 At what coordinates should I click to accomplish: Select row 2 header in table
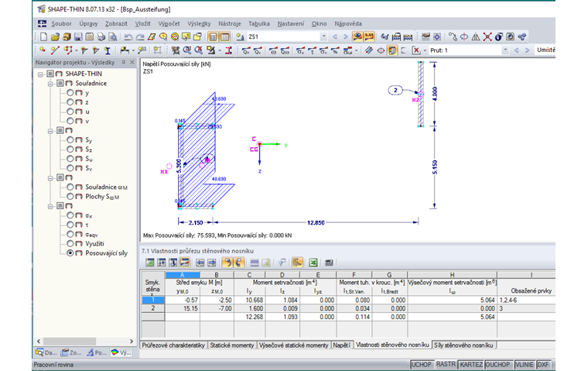(x=153, y=308)
